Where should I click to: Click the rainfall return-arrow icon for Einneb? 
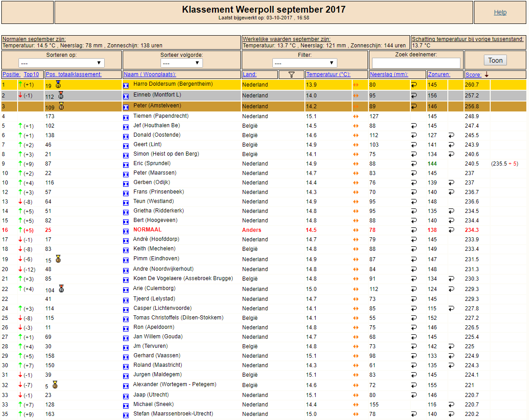(414, 96)
